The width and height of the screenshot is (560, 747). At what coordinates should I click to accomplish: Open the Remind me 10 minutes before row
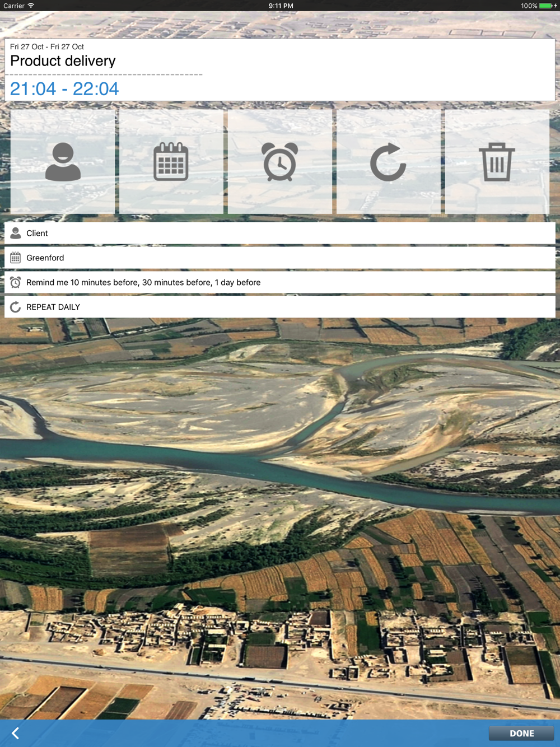point(280,282)
